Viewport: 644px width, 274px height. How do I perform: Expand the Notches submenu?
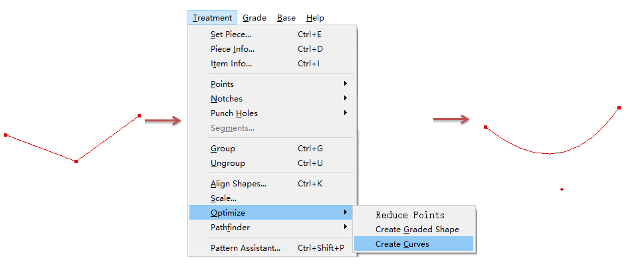coord(227,99)
